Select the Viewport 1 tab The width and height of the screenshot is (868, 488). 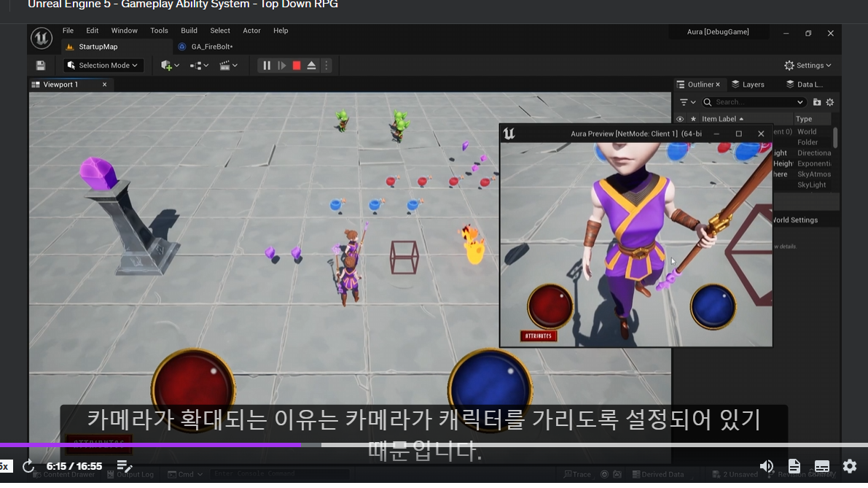pyautogui.click(x=61, y=84)
